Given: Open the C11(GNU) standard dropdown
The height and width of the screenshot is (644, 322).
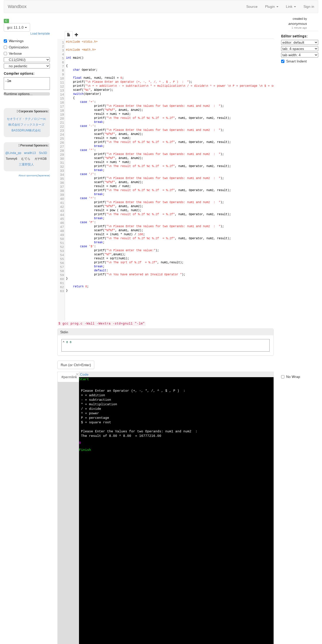Looking at the screenshot, I should tap(27, 60).
